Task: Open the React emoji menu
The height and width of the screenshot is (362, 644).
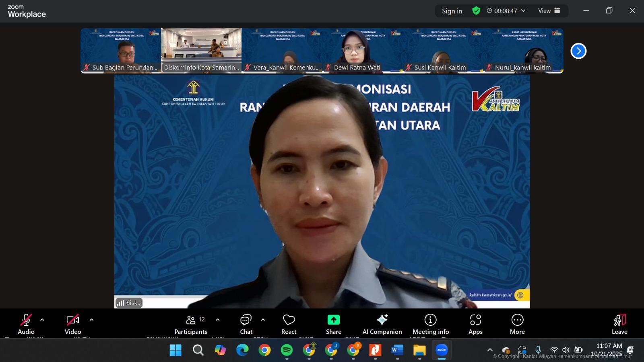Action: 289,324
